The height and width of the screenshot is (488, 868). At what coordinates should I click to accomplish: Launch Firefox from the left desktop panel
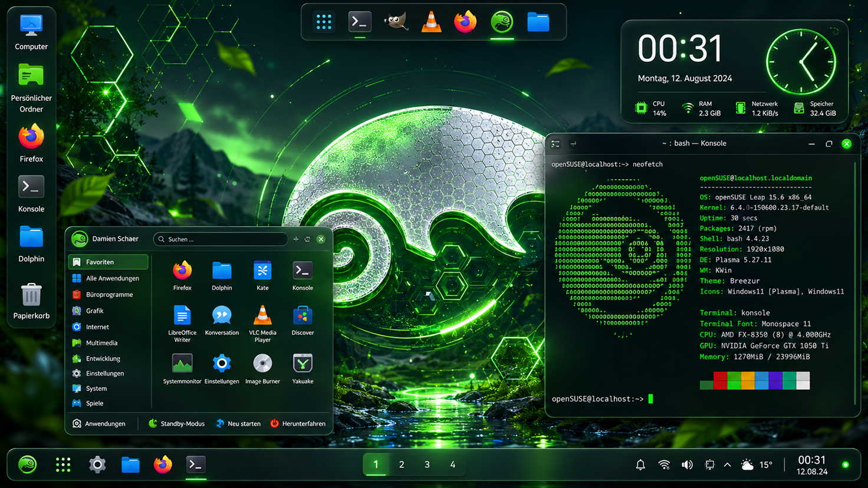click(x=31, y=143)
